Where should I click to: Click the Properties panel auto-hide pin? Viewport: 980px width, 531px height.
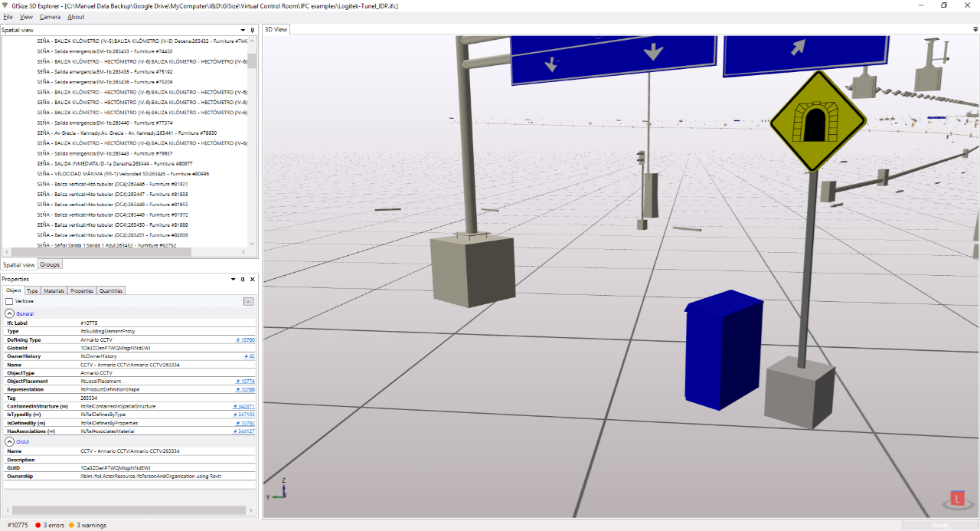243,280
